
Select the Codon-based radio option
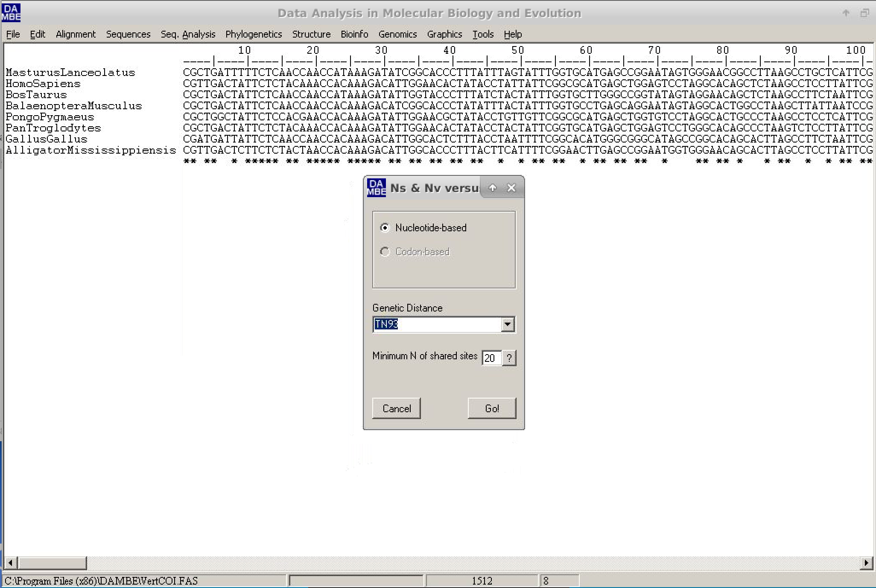(385, 252)
